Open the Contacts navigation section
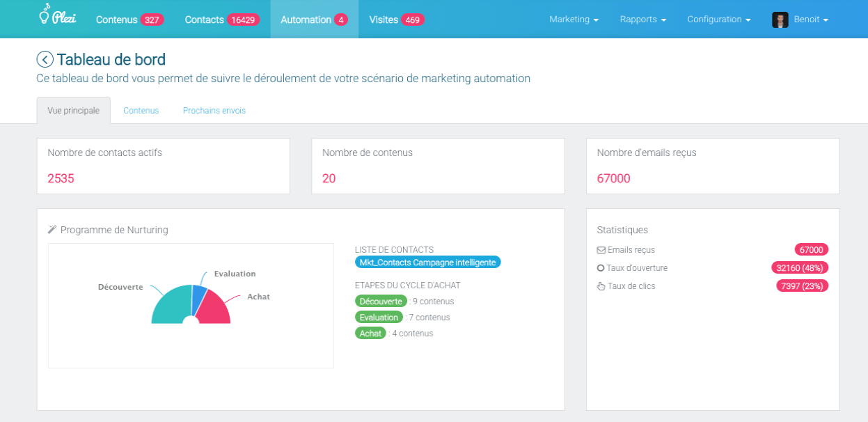 [x=221, y=19]
